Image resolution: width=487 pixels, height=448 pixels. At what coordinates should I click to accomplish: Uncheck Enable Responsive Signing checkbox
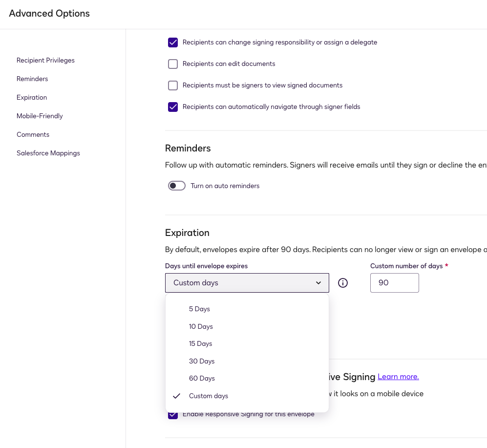[x=173, y=415]
